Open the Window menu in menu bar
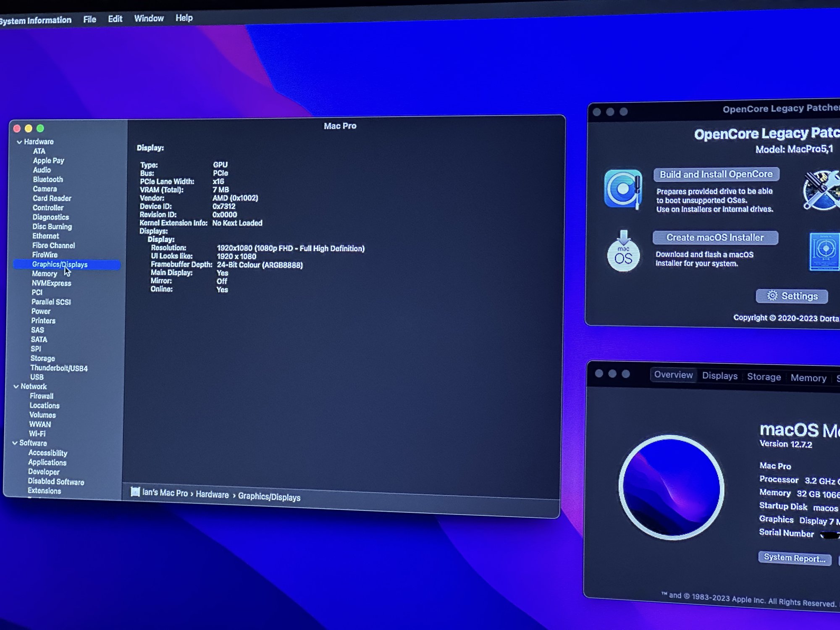The width and height of the screenshot is (840, 630). pyautogui.click(x=149, y=18)
